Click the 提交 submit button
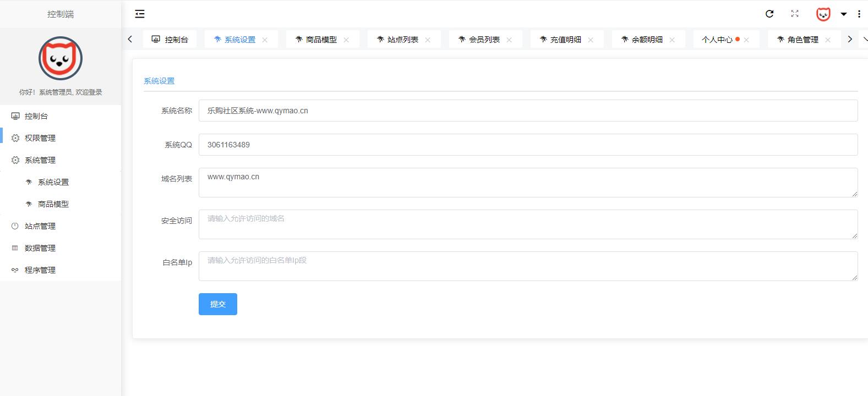The height and width of the screenshot is (396, 868). [x=217, y=304]
